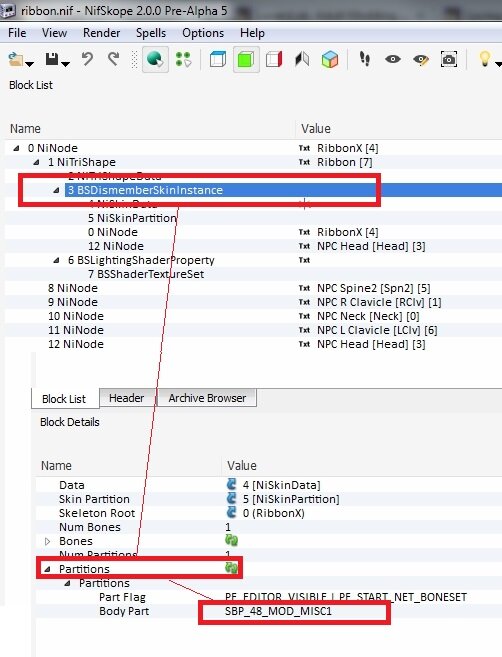Viewport: 502px width, 657px height.
Task: Open the Save dropdown arrow
Action: click(x=65, y=64)
